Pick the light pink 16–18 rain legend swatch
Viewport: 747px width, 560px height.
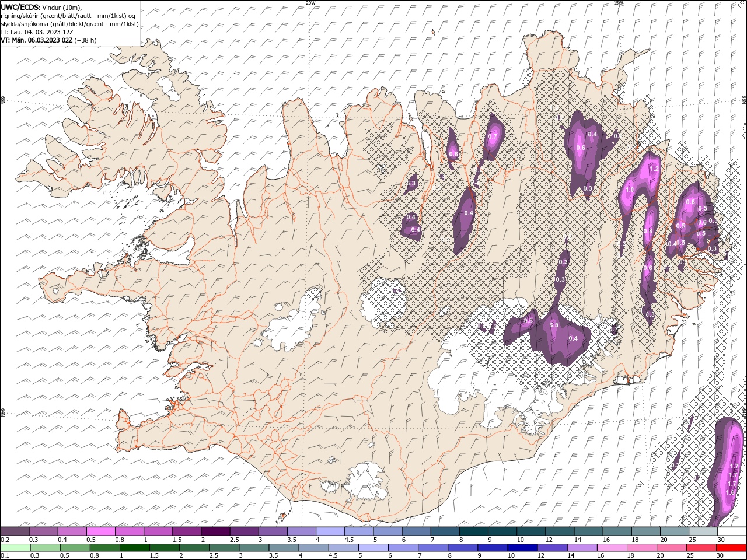612,548
